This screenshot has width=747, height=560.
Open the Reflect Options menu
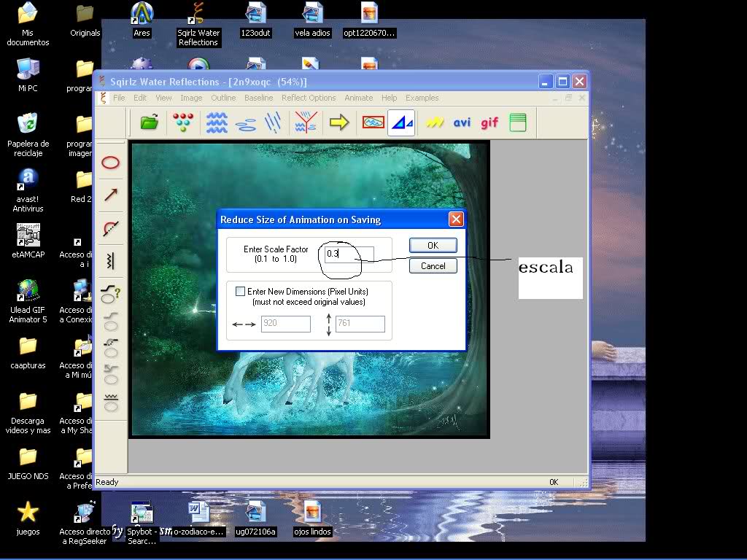tap(309, 98)
